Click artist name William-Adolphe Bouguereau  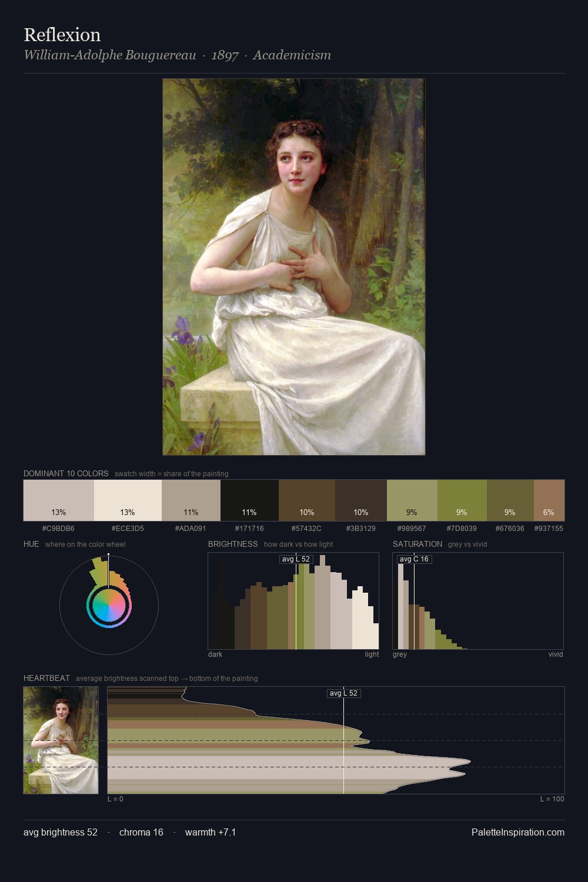pyautogui.click(x=110, y=55)
